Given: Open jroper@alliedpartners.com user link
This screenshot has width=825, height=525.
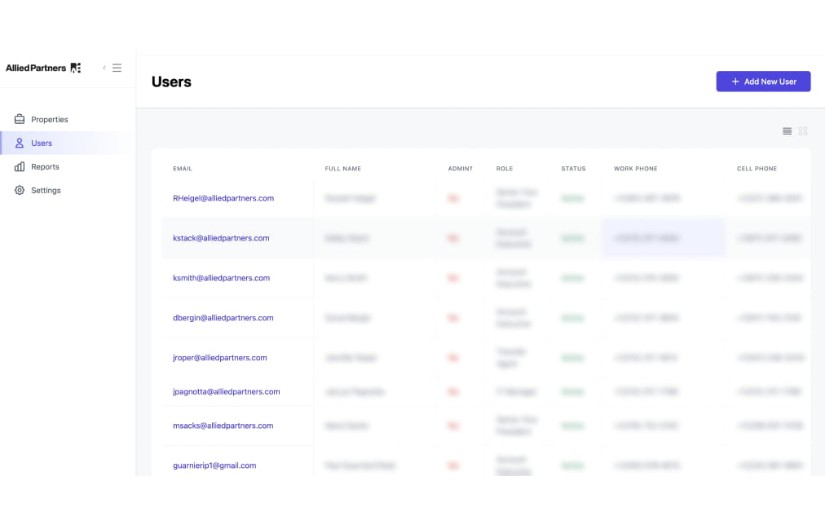Looking at the screenshot, I should (x=220, y=358).
